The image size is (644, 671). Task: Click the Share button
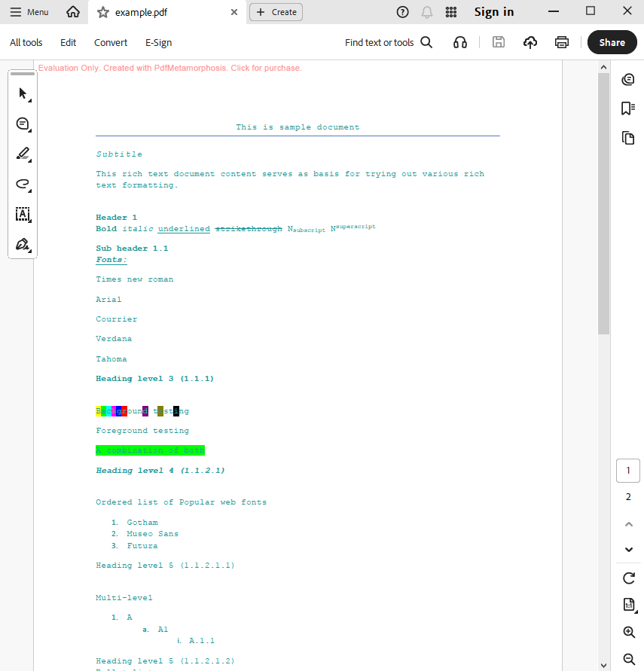[x=612, y=42]
